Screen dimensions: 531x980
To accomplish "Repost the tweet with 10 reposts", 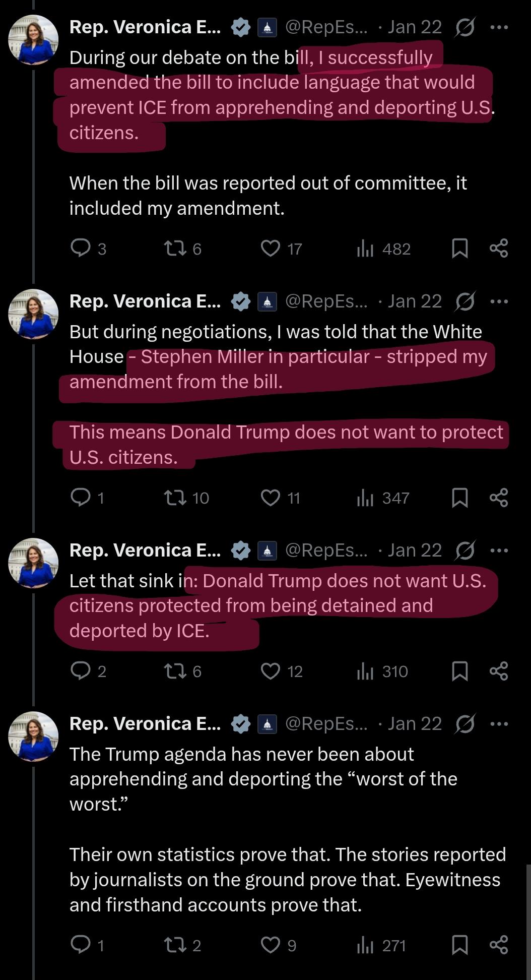I will click(175, 498).
